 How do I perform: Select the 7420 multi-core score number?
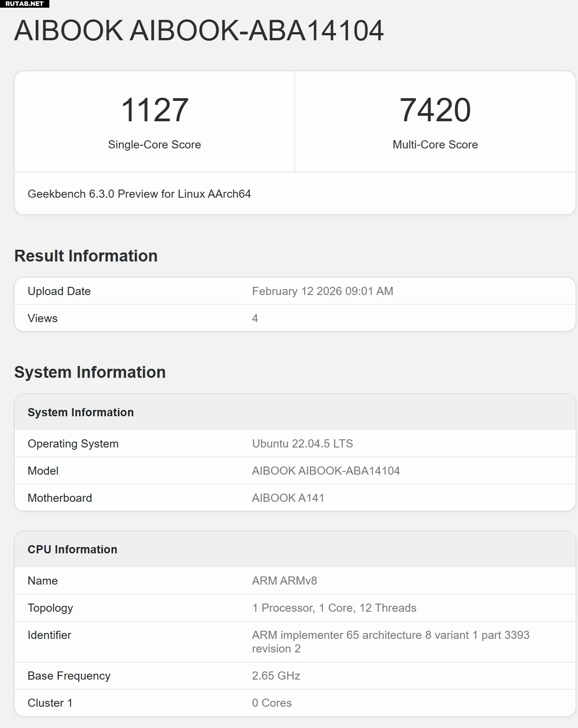435,110
